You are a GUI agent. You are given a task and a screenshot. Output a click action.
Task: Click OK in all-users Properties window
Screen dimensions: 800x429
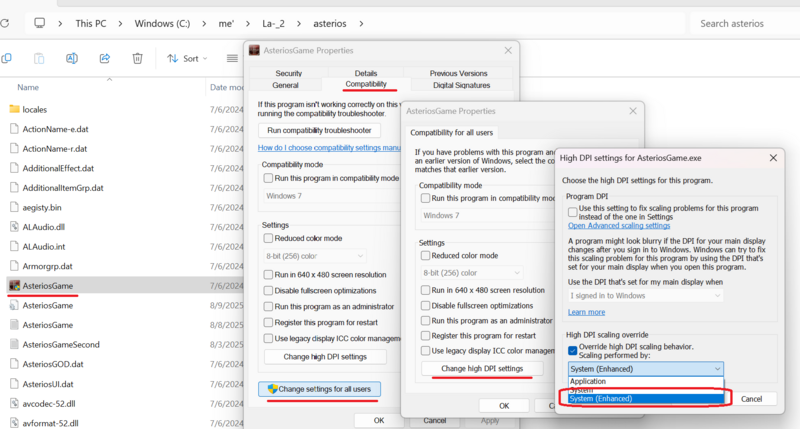[504, 406]
